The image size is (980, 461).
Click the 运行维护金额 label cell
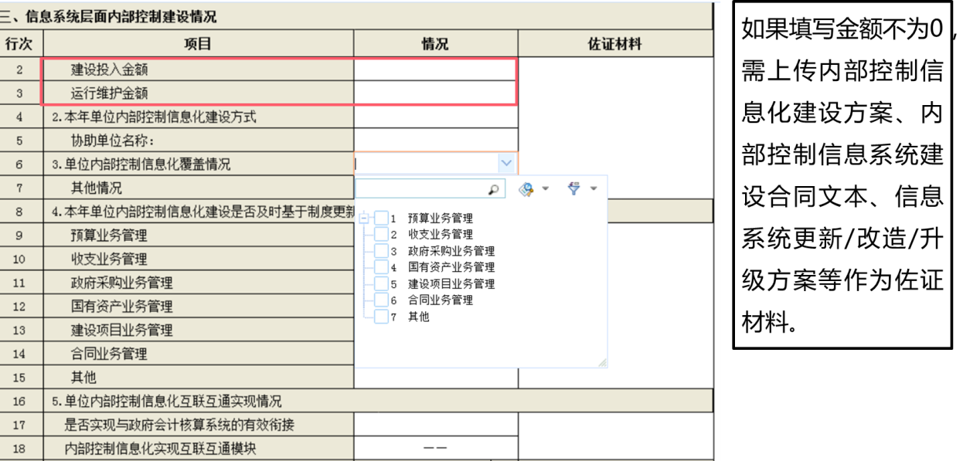(x=199, y=93)
